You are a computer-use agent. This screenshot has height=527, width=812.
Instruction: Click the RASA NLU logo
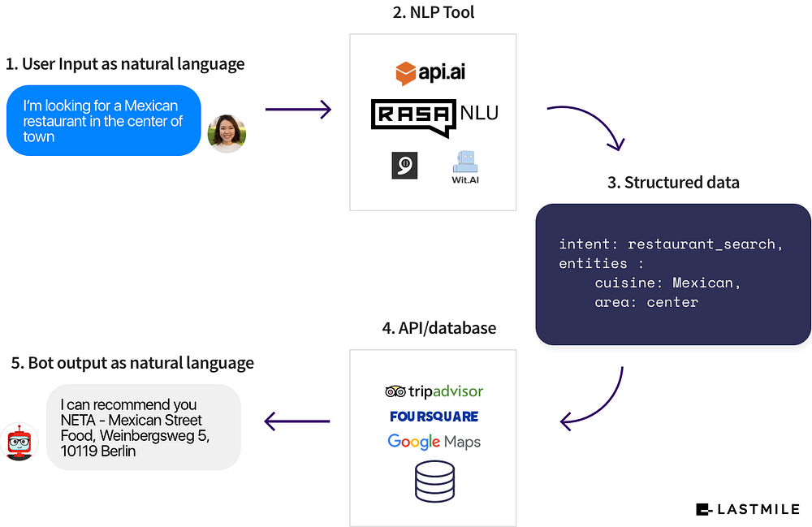point(434,118)
